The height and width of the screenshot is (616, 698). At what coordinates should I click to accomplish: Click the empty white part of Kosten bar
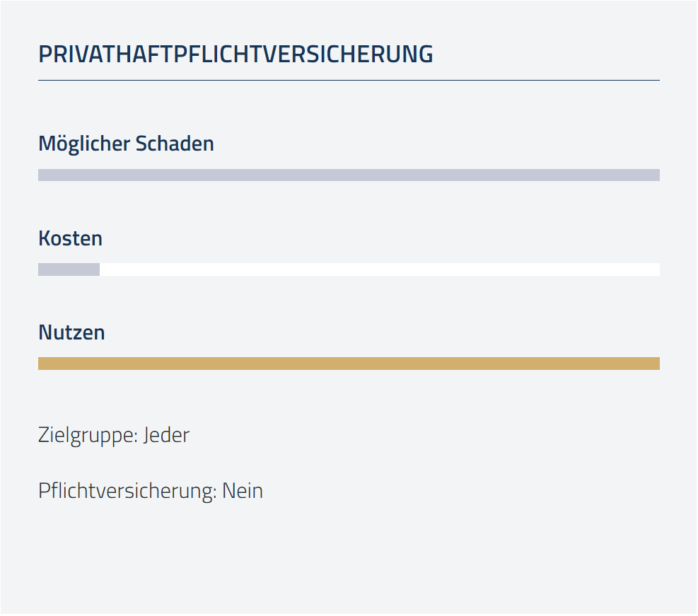point(380,269)
